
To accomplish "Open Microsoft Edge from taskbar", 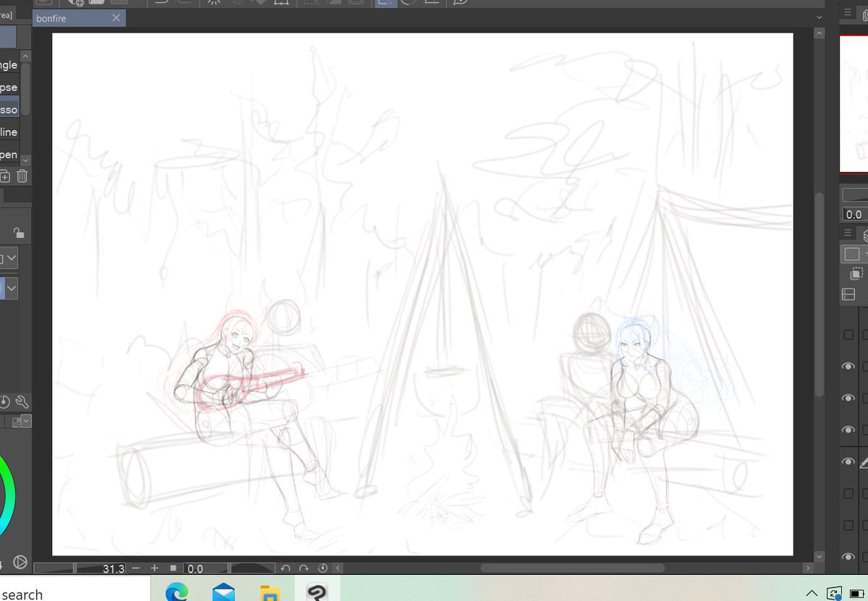I will [176, 592].
